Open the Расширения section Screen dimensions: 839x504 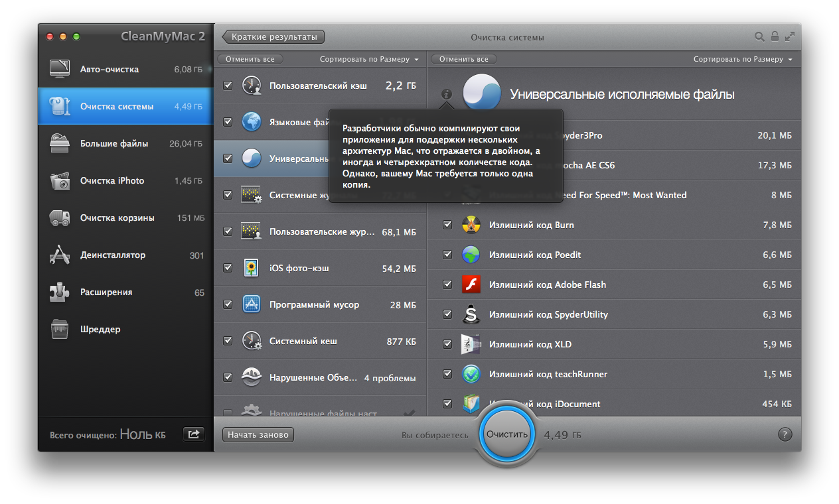pyautogui.click(x=125, y=292)
